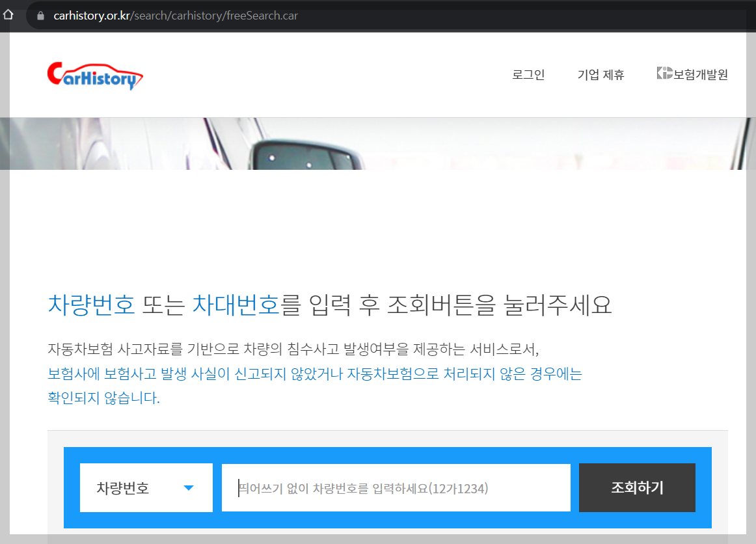Click the padlock site security icon
This screenshot has height=544, width=756.
click(x=40, y=16)
